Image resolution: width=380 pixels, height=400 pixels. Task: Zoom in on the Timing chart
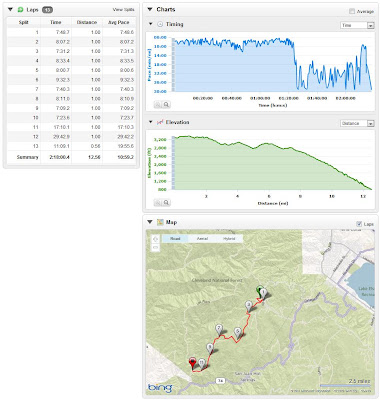[166, 105]
